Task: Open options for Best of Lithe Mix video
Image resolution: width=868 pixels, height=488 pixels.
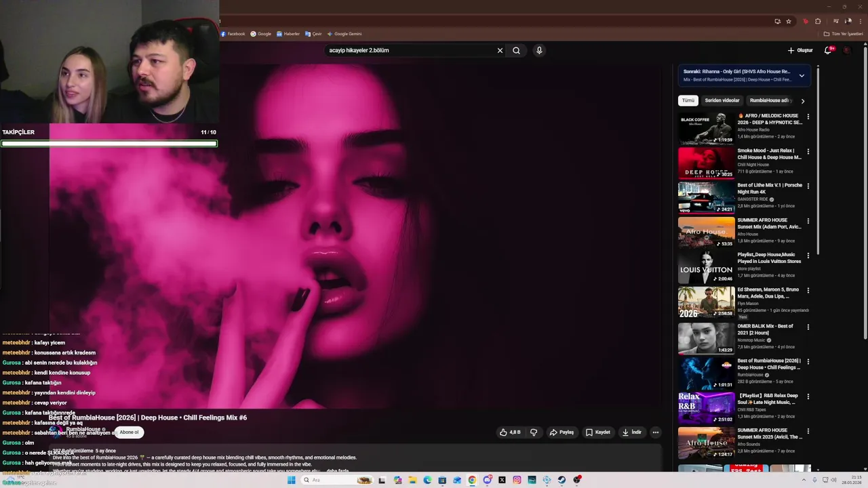Action: 808,186
